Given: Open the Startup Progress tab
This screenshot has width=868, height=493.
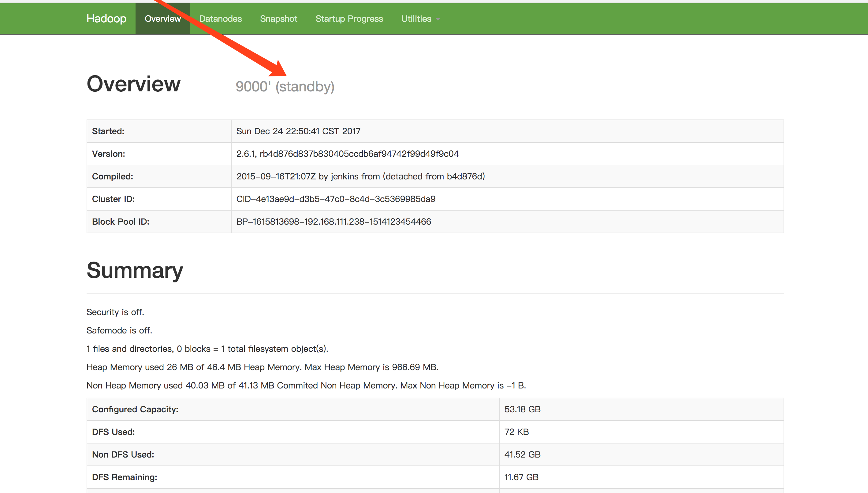Looking at the screenshot, I should click(x=349, y=19).
